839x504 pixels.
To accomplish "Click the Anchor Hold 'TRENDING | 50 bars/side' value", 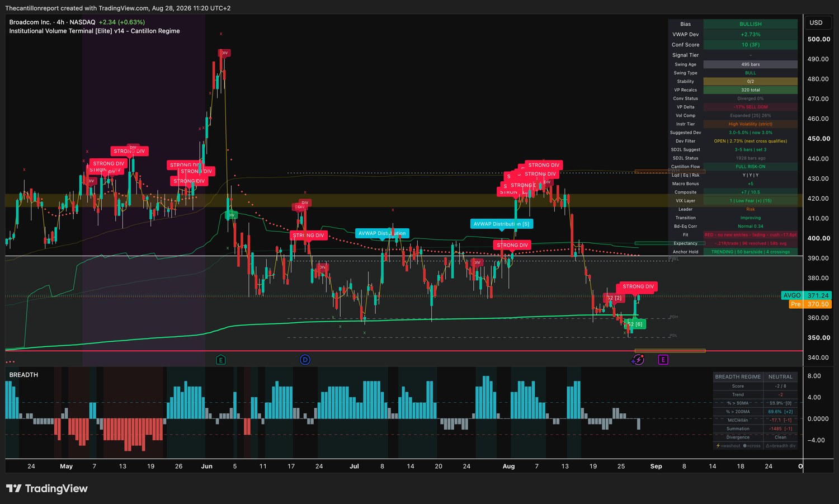I will 750,252.
